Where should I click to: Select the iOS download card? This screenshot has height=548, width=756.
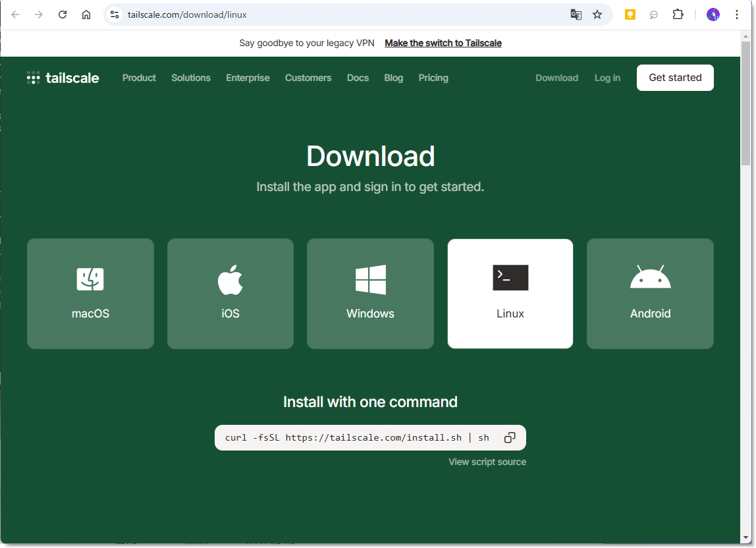230,293
